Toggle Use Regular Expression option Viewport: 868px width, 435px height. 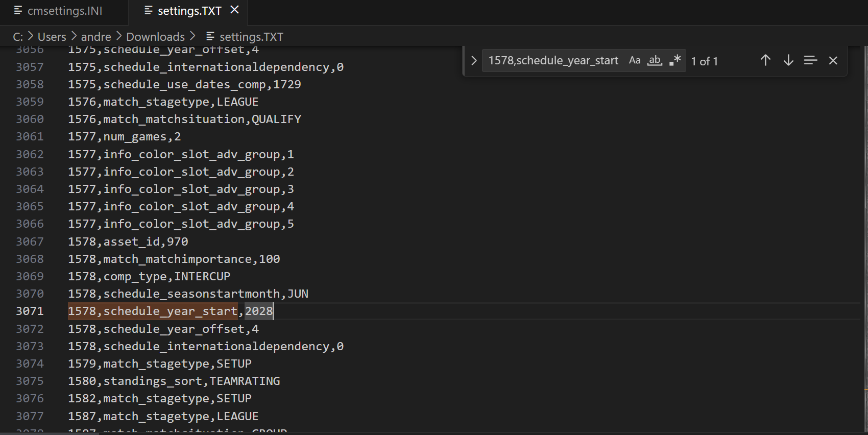(675, 60)
